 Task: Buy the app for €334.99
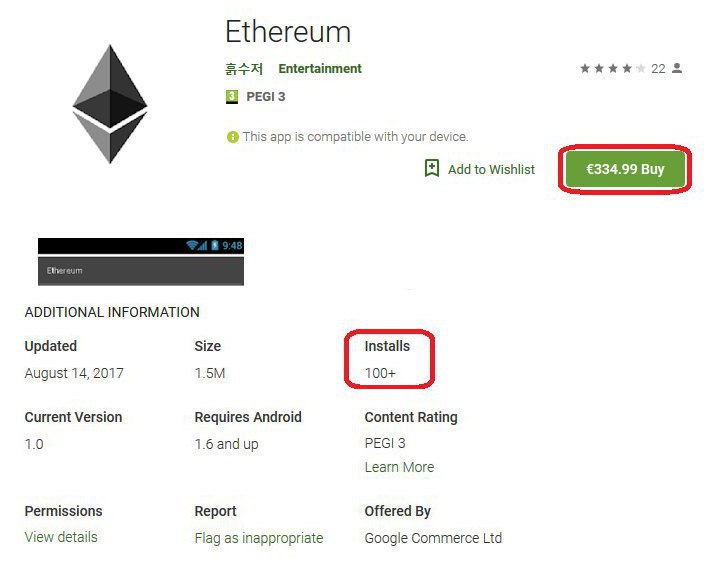click(x=625, y=169)
